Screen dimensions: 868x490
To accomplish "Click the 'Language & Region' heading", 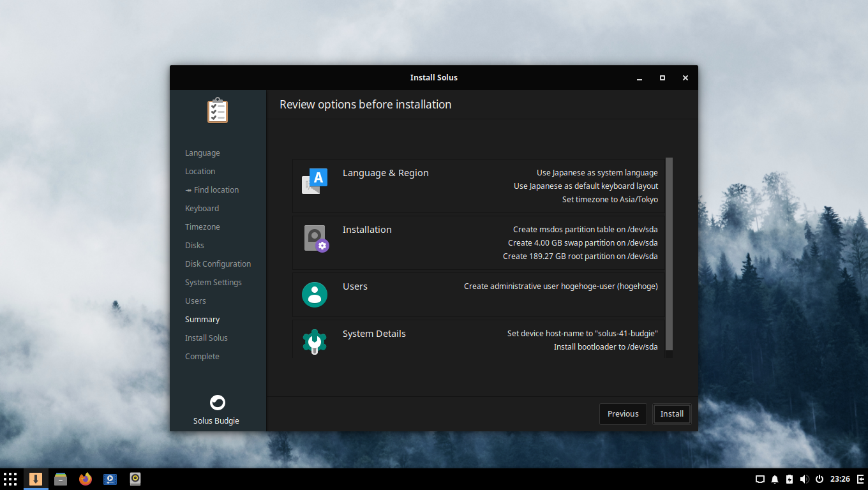I will click(x=385, y=173).
